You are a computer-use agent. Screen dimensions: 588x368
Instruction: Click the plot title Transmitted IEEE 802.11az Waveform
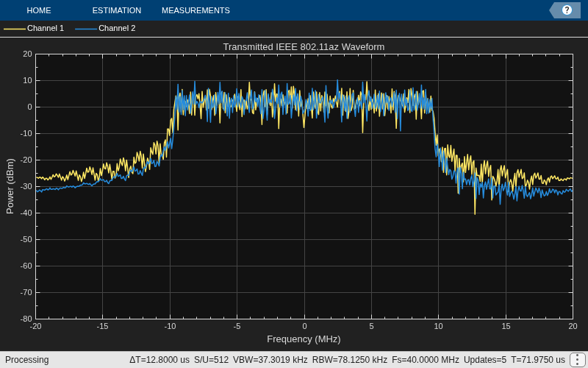[304, 47]
